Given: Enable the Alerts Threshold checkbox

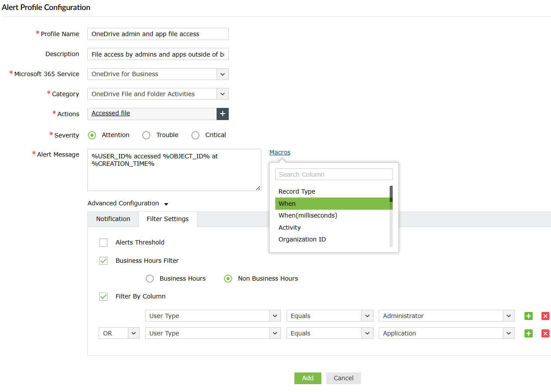Looking at the screenshot, I should coord(104,243).
